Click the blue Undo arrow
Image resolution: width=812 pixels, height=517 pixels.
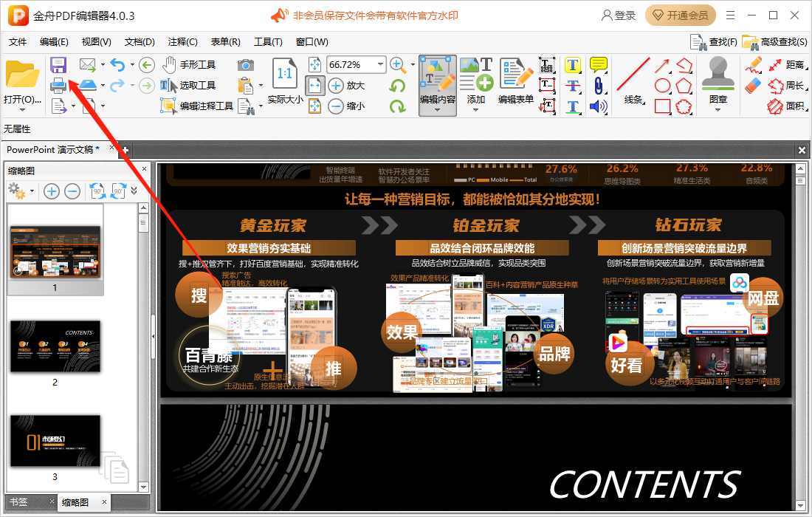[x=117, y=65]
